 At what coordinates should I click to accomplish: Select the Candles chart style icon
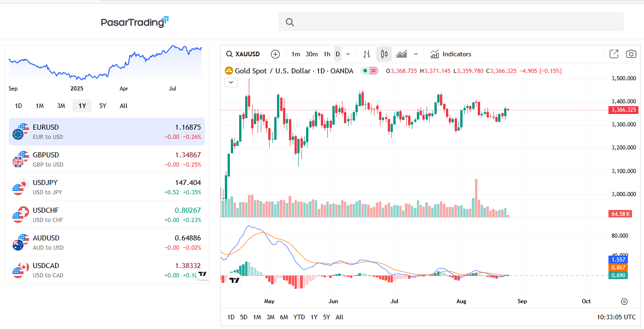pos(384,54)
